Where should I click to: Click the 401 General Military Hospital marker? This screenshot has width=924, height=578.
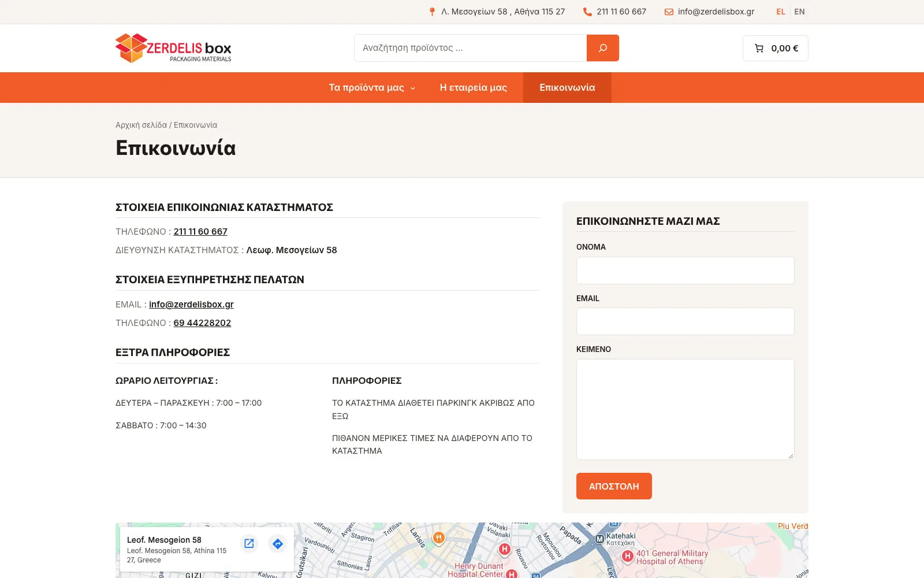(x=628, y=556)
